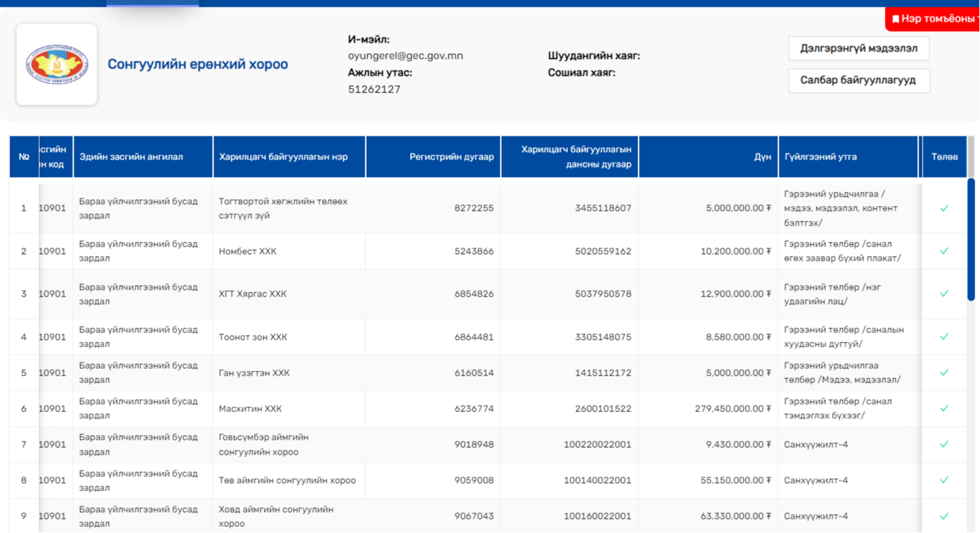Screen dimensions: 980x533
Task: Open the Дэлгэрэнгүй мэдээлэл details button
Action: point(858,49)
